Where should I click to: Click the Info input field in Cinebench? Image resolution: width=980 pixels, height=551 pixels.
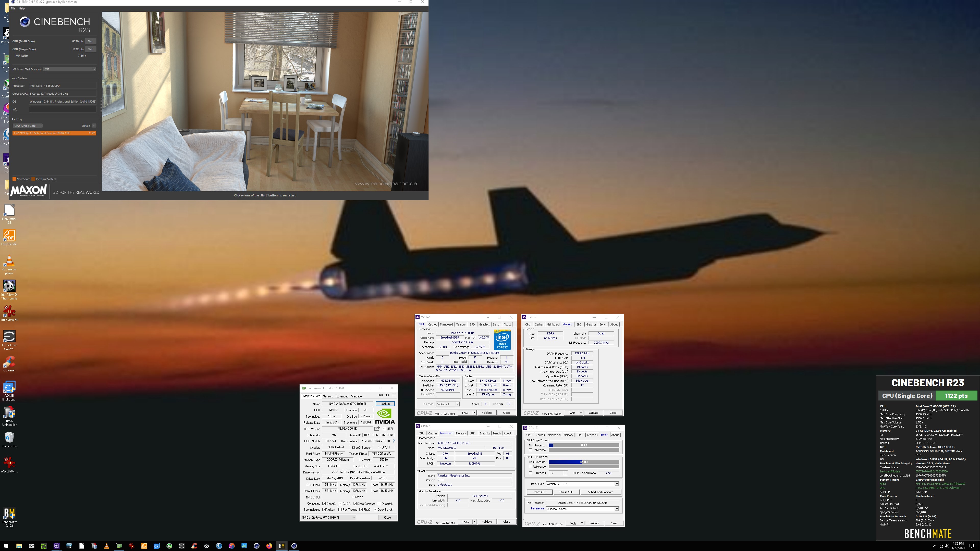point(63,109)
